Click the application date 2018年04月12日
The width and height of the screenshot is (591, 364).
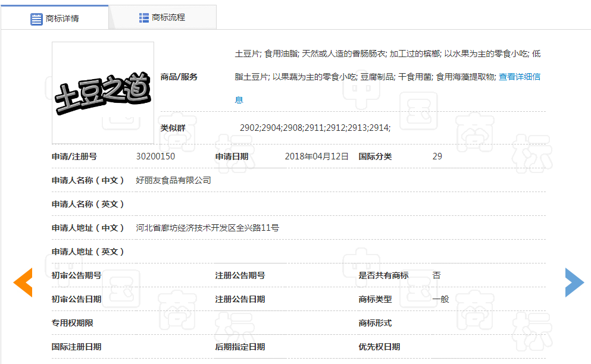point(316,156)
